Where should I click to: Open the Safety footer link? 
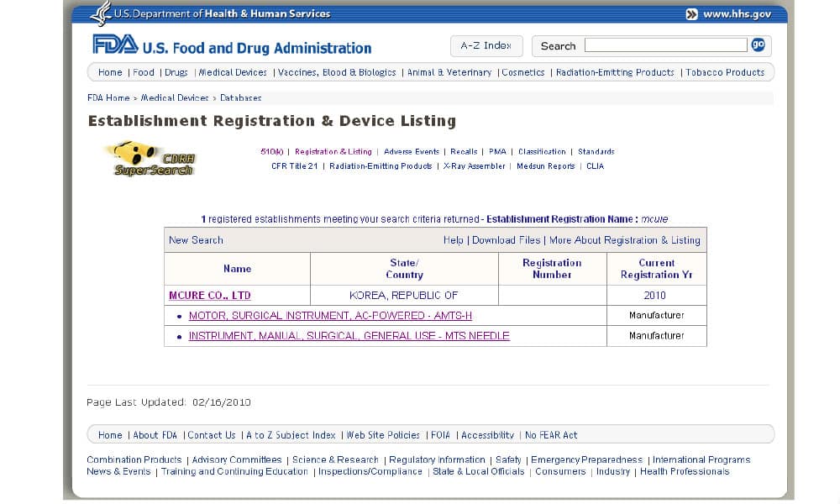pos(508,460)
